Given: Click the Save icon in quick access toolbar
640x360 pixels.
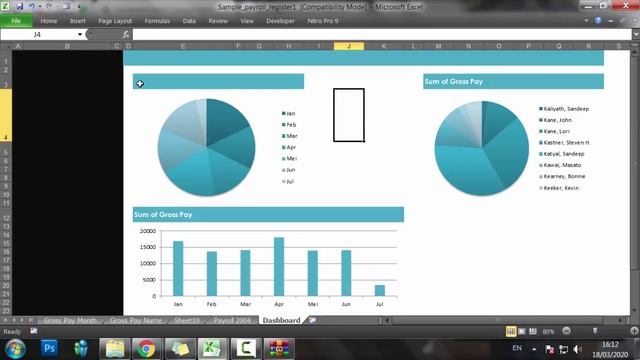Looking at the screenshot, I should tap(20, 6).
